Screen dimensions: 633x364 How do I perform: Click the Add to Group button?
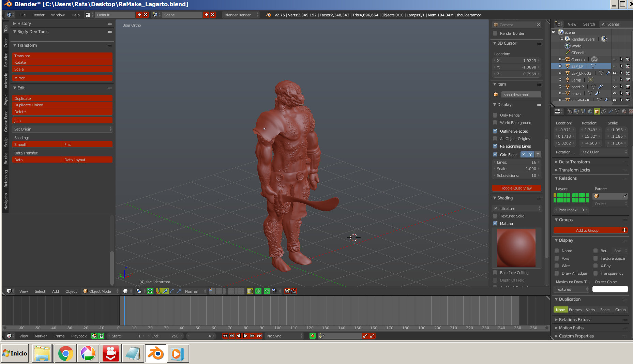point(587,230)
